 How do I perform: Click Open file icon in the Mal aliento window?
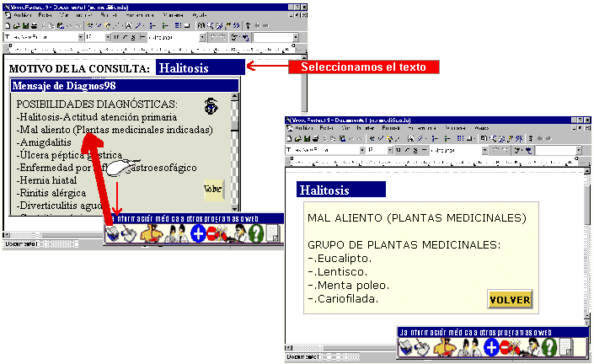click(x=298, y=139)
